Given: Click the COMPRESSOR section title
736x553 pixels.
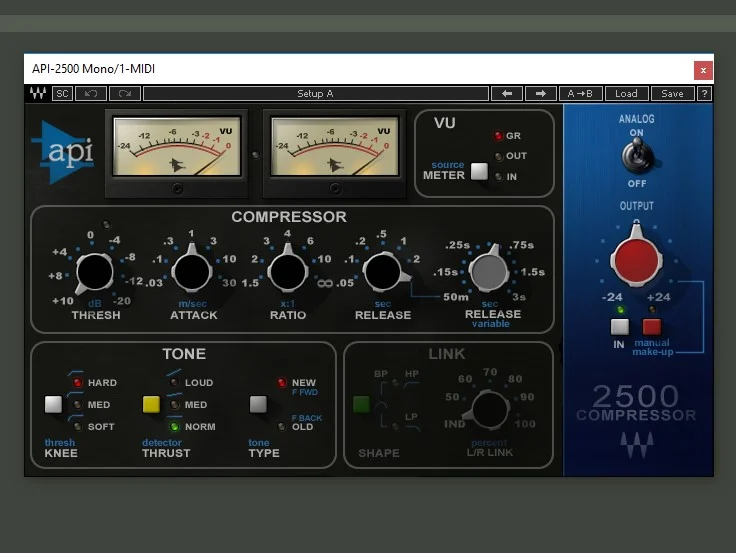Looking at the screenshot, I should (x=289, y=216).
